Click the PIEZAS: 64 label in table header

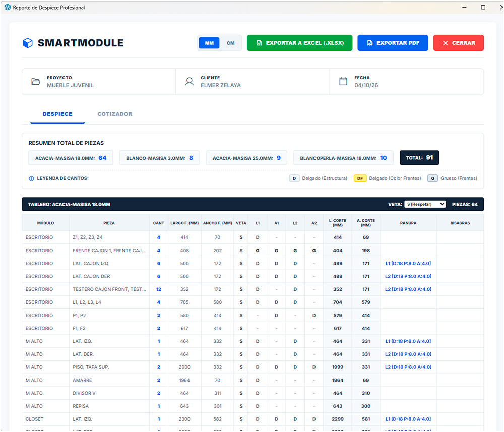pos(465,204)
